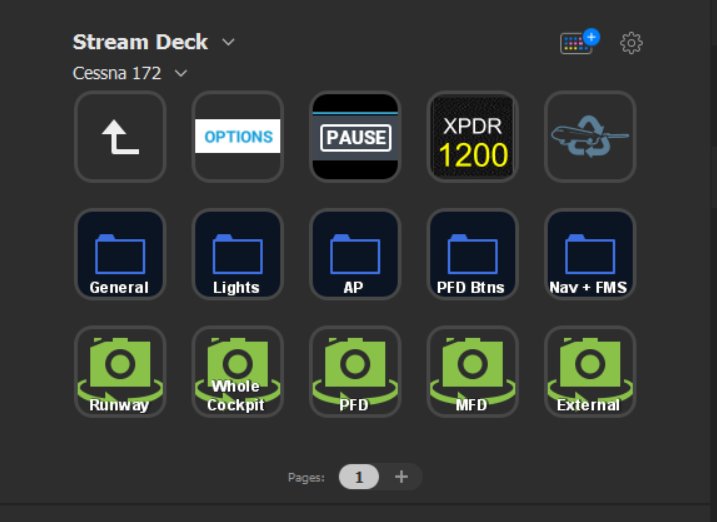The width and height of the screenshot is (717, 522).
Task: Select the XPDR 1200 transponder key
Action: [x=472, y=137]
